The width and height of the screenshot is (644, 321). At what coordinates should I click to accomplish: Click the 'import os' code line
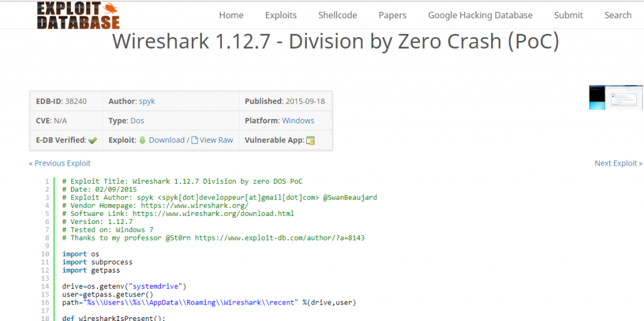coord(81,254)
